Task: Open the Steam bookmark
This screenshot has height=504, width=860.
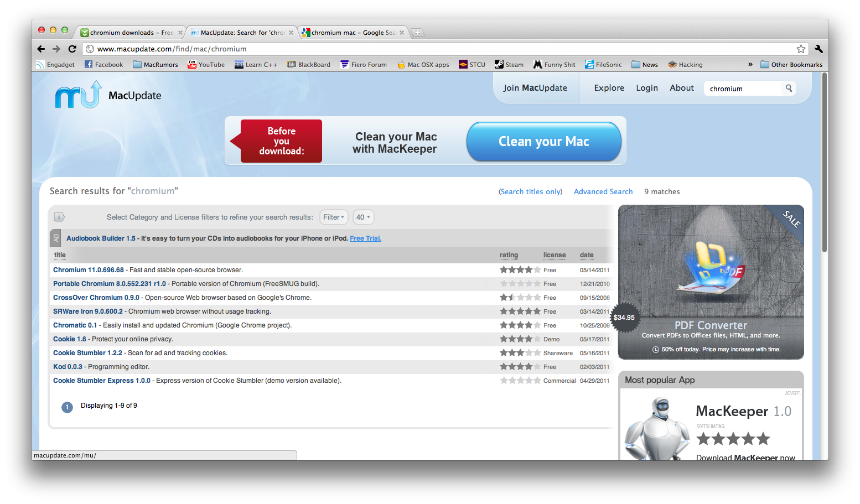Action: click(509, 65)
